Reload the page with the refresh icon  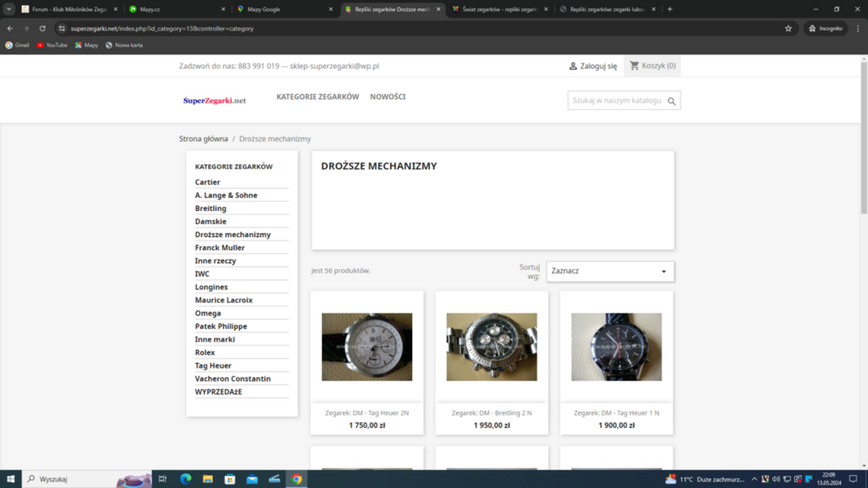(42, 29)
